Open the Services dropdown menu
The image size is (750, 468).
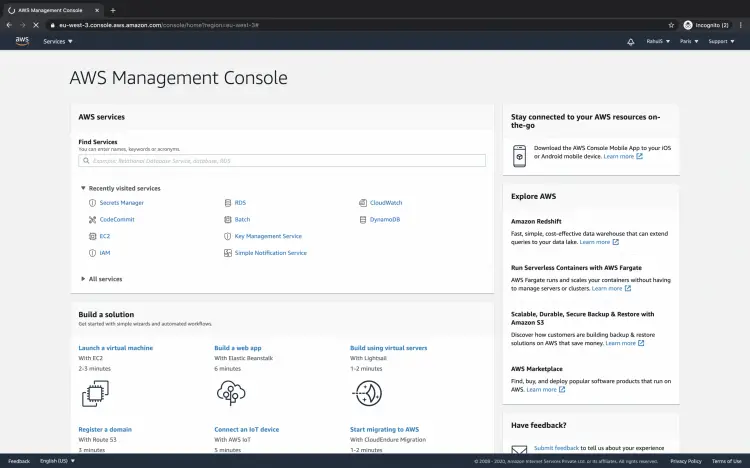tap(58, 42)
